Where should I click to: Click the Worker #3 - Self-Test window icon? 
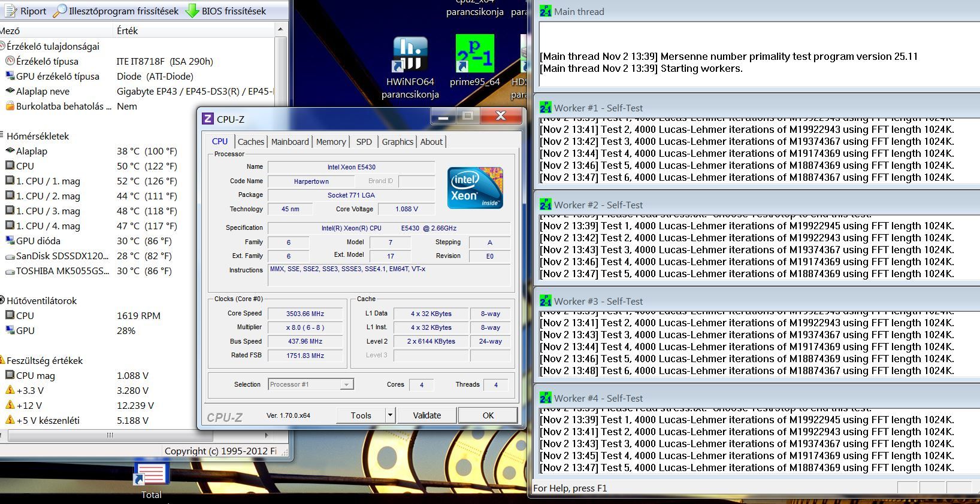[x=546, y=301]
